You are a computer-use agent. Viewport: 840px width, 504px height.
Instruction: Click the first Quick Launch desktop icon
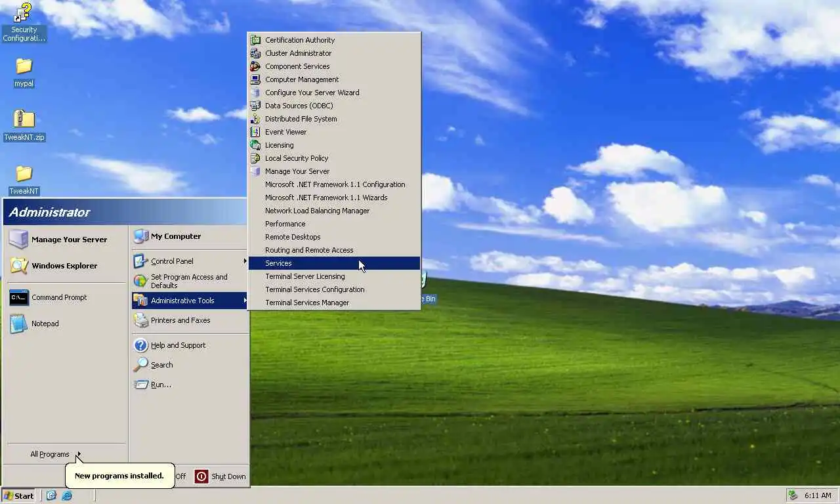pos(51,495)
